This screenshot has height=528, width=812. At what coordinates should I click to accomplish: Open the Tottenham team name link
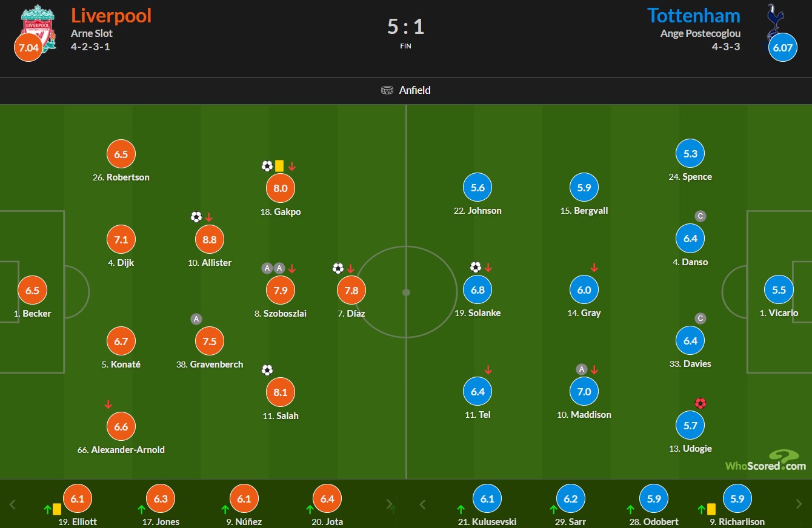(x=693, y=15)
